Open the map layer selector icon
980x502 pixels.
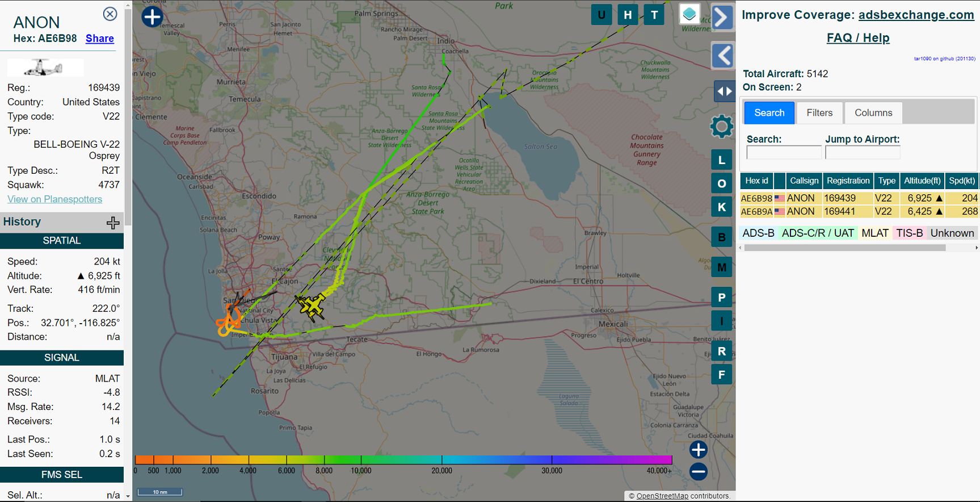pyautogui.click(x=689, y=14)
